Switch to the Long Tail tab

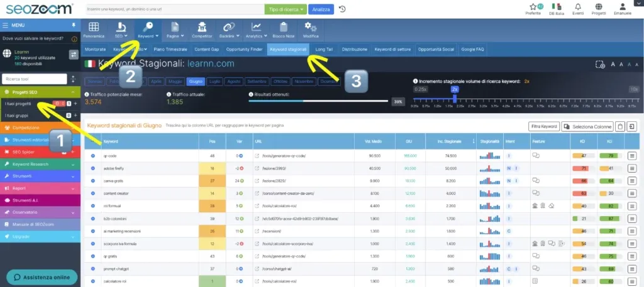[x=324, y=49]
